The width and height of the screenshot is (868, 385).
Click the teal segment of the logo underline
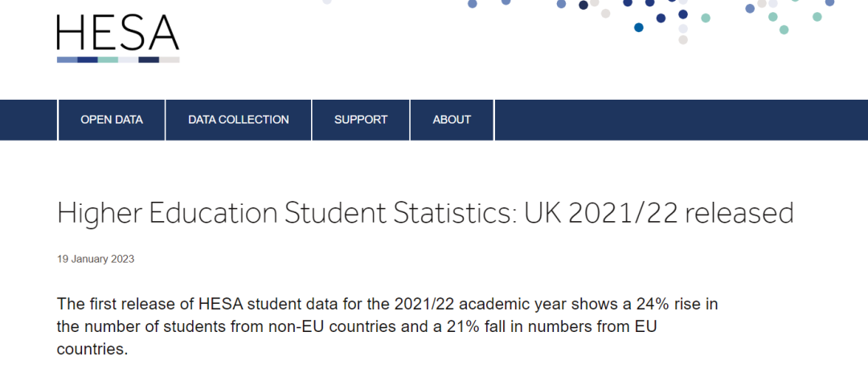(x=108, y=59)
